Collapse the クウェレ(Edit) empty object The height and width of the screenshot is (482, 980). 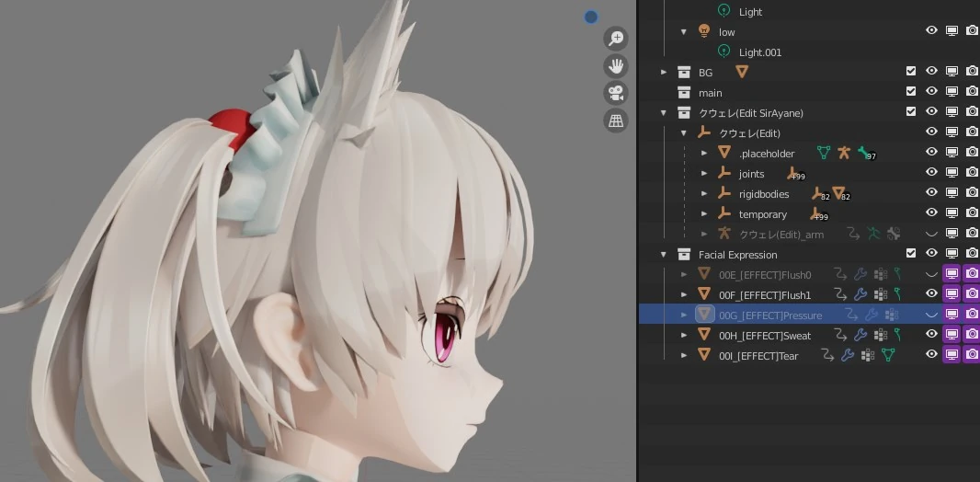pos(684,133)
